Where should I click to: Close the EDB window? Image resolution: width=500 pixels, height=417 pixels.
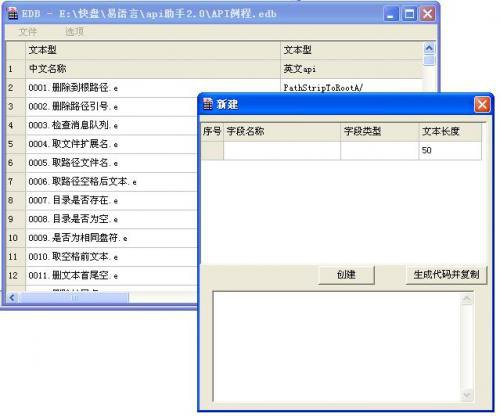(428, 14)
